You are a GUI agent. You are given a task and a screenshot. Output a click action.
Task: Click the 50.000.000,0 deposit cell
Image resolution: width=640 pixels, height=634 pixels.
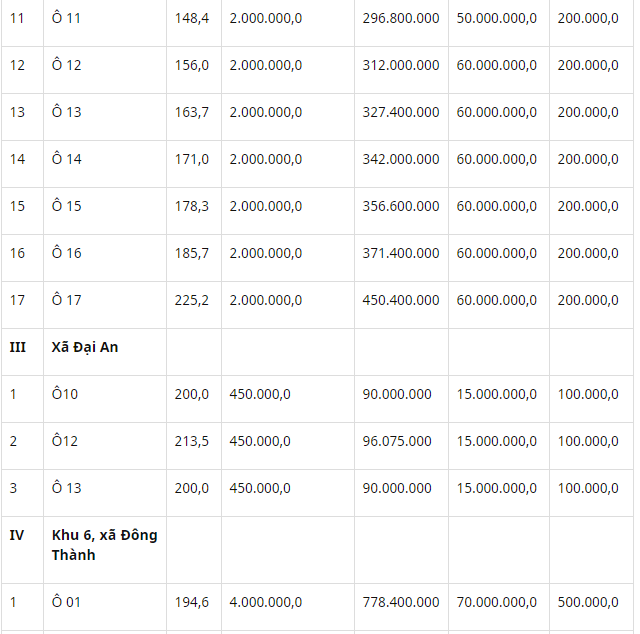pyautogui.click(x=497, y=18)
